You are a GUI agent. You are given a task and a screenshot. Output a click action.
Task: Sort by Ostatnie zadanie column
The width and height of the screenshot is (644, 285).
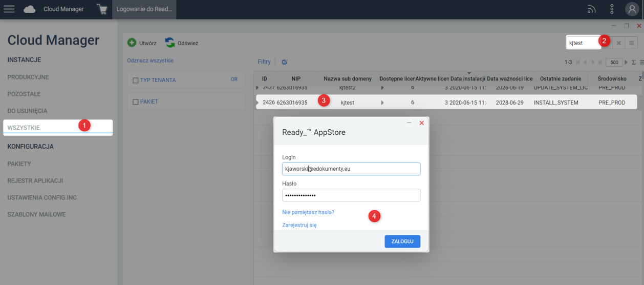click(560, 79)
